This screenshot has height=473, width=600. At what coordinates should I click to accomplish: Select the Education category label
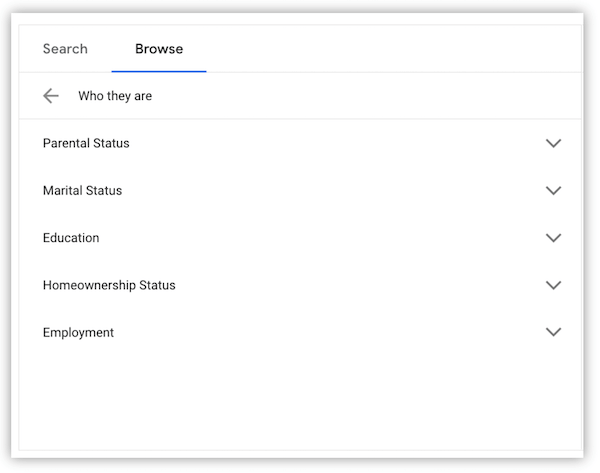click(x=71, y=238)
